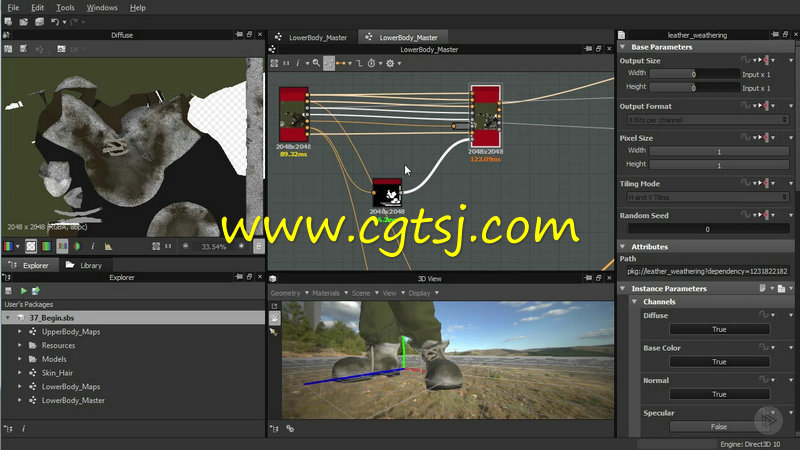This screenshot has height=450, width=800.
Task: Click the save icon in Explorer toolbar
Action: [x=8, y=290]
